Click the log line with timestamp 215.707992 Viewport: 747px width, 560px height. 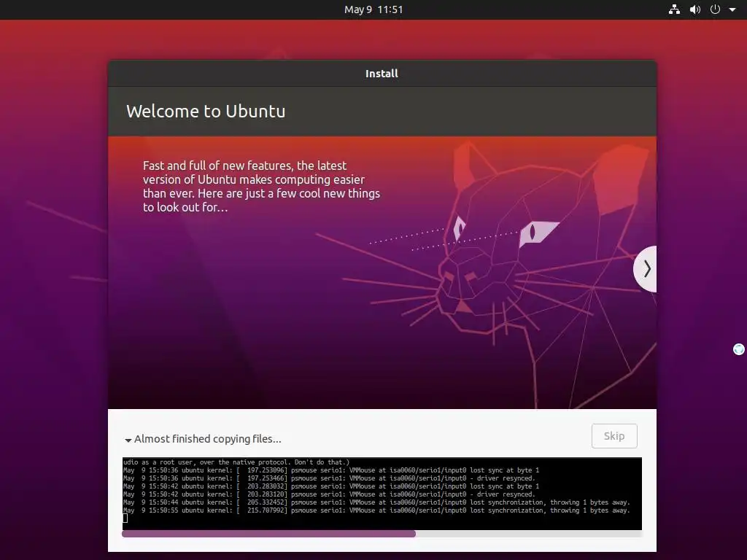376,510
